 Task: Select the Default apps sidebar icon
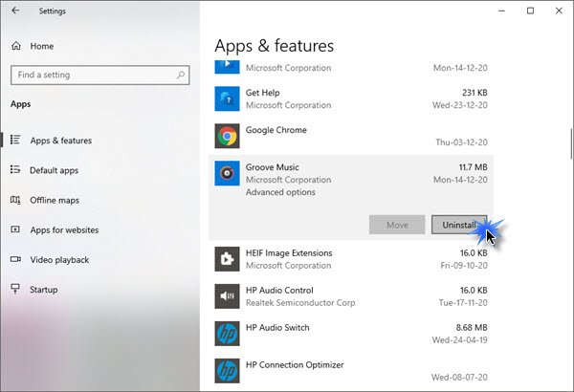pos(15,170)
